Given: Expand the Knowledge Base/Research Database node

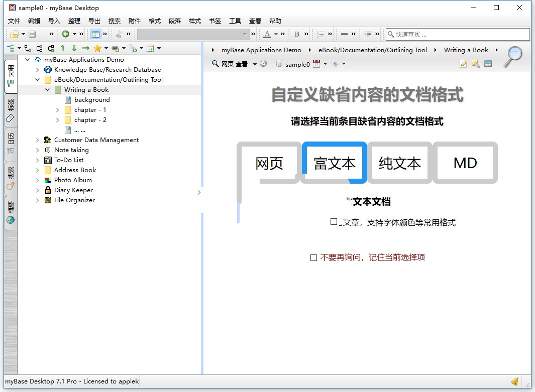Looking at the screenshot, I should pos(38,70).
